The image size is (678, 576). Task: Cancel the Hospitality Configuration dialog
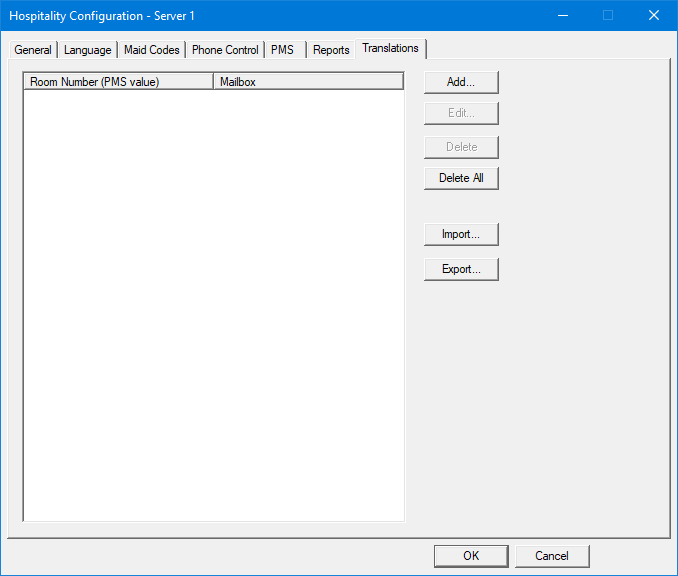click(x=552, y=556)
